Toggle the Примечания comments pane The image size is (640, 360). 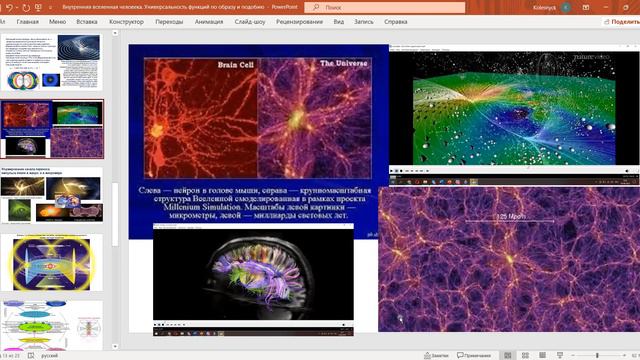474,356
